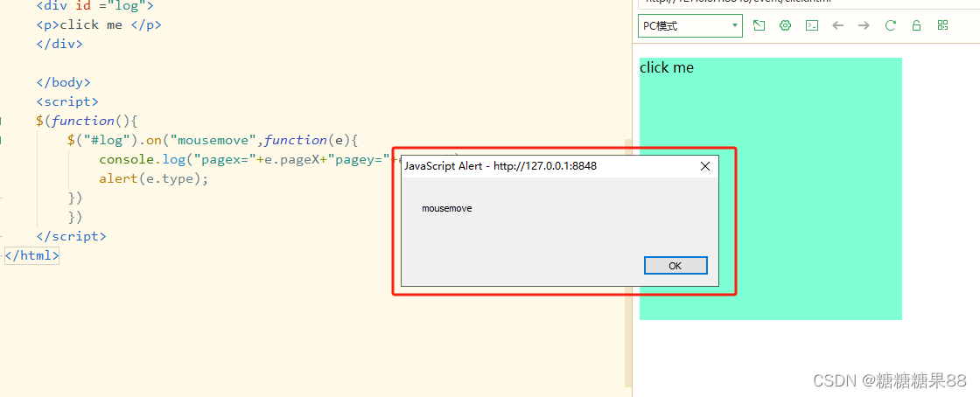
Task: Click the '</div>' closing tag line
Action: coord(59,44)
